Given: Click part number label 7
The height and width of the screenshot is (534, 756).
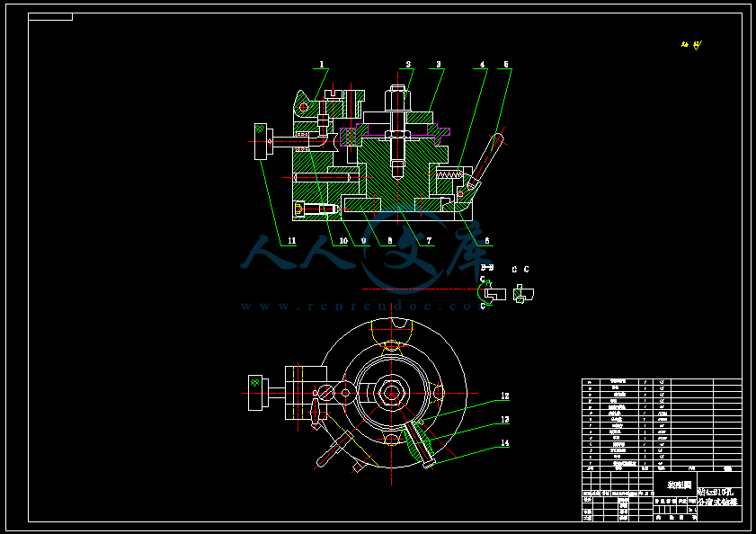Looking at the screenshot, I should click(429, 241).
